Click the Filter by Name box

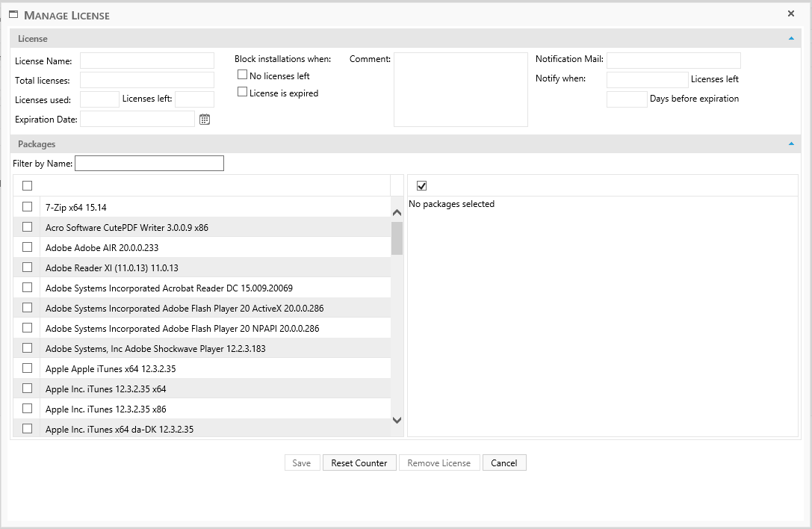(x=149, y=163)
